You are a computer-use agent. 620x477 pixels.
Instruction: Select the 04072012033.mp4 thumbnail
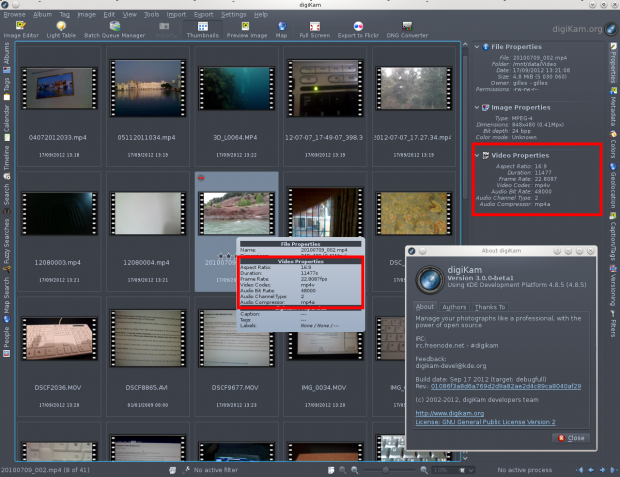(x=59, y=89)
